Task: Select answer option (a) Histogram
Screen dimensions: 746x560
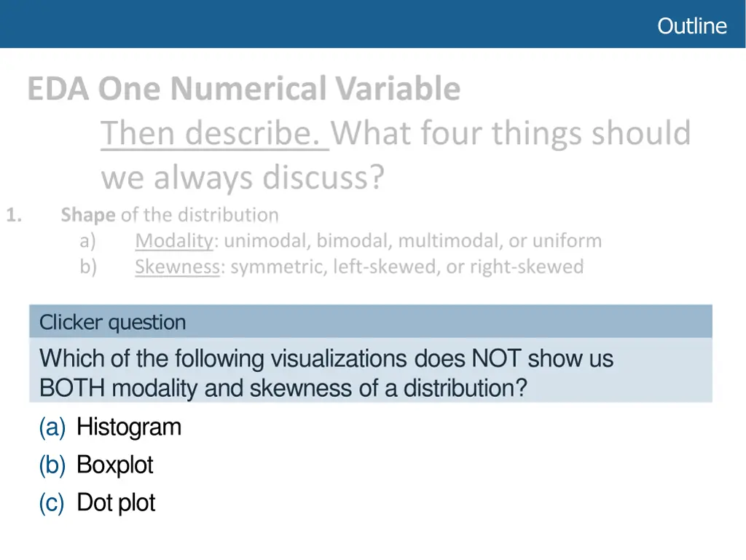Action: coord(110,427)
